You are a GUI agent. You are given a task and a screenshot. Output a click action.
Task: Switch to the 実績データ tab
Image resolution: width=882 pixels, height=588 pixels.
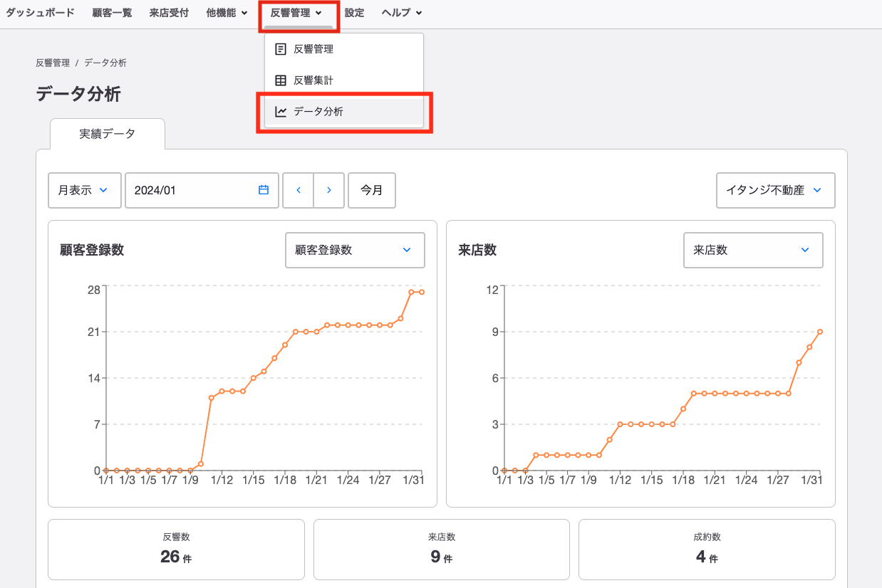click(108, 134)
